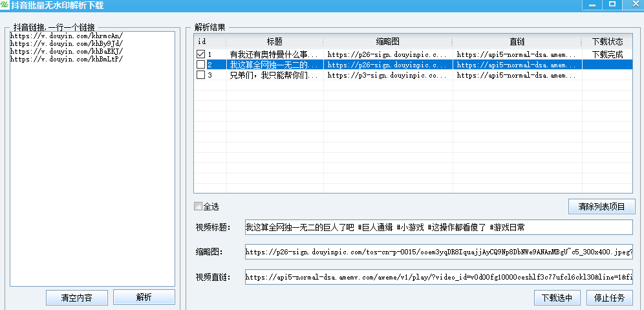Close the Douyin downloader window

pyautogui.click(x=632, y=5)
